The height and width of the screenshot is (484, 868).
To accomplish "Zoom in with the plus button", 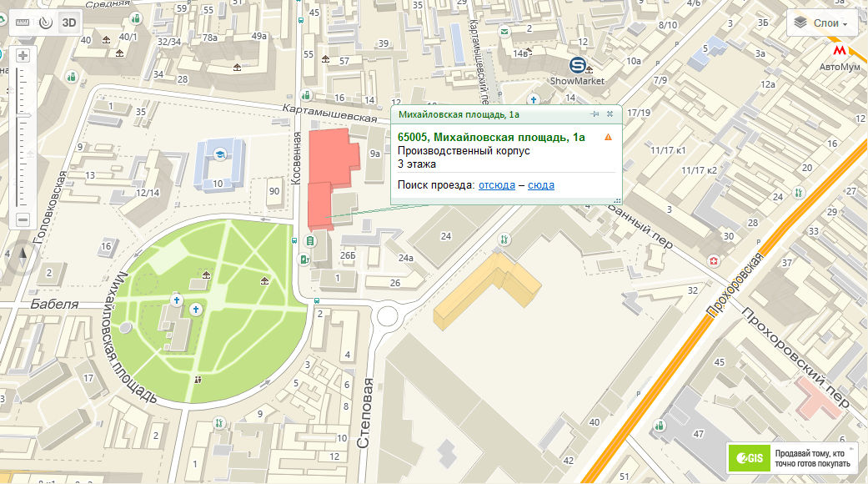I will coord(23,56).
